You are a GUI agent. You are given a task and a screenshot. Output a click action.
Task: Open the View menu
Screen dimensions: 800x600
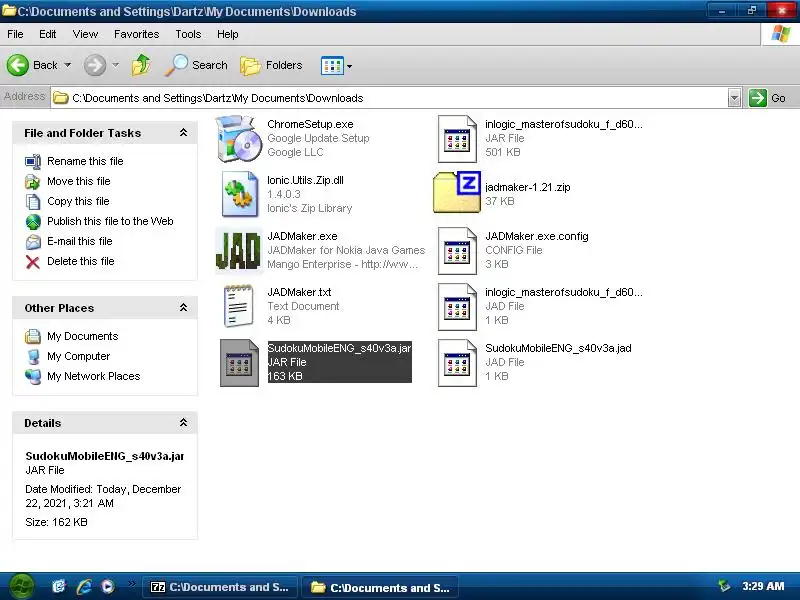85,34
